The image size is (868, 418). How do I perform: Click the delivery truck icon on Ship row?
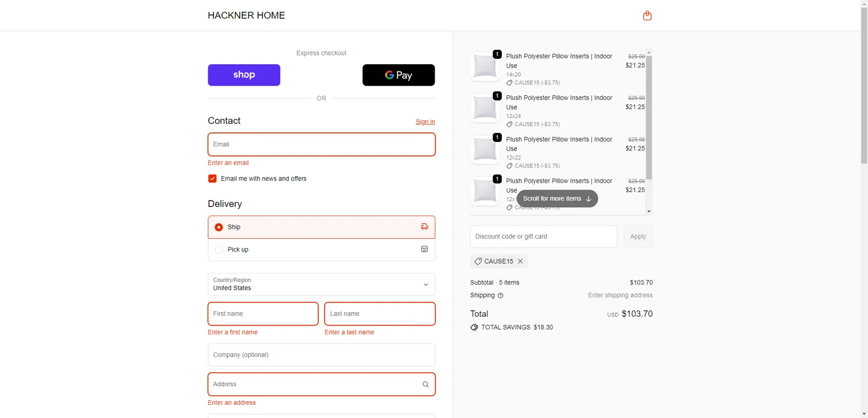pyautogui.click(x=424, y=227)
